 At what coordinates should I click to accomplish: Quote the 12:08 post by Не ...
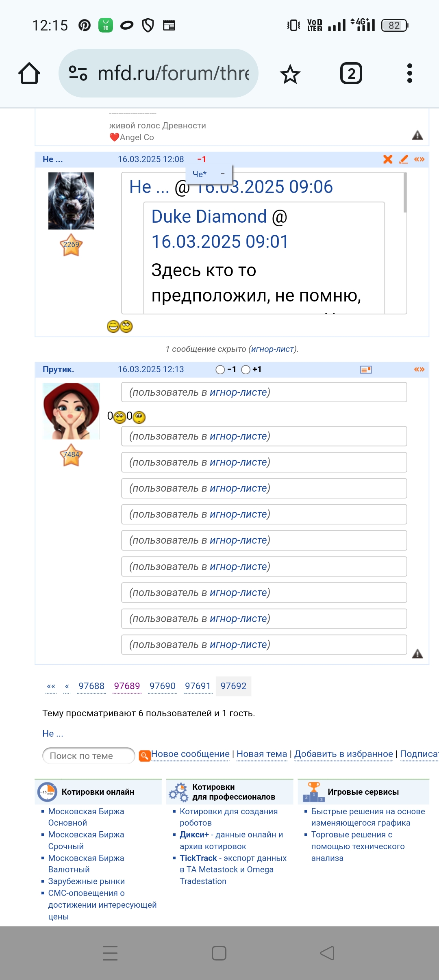click(419, 159)
